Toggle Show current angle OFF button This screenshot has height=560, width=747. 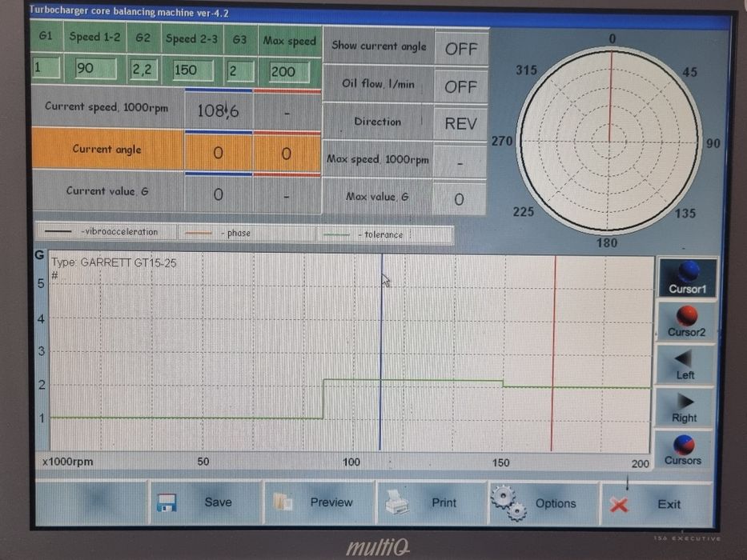click(461, 49)
